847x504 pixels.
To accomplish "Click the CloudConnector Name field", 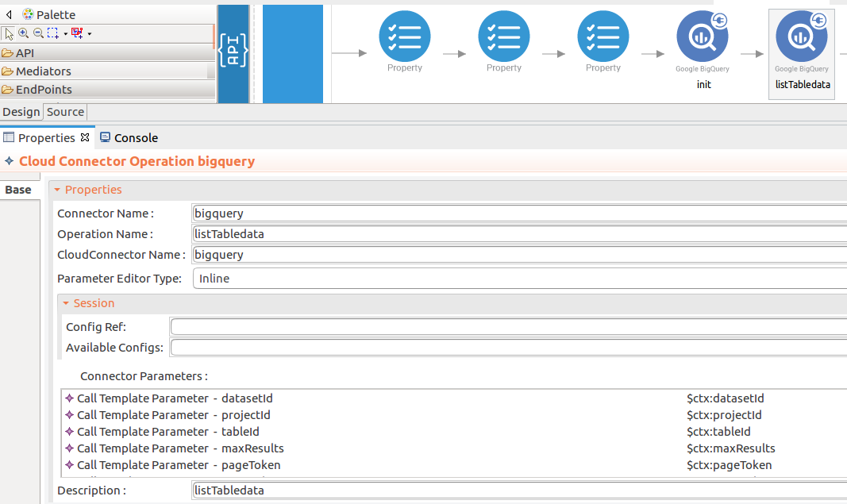I will click(x=520, y=255).
